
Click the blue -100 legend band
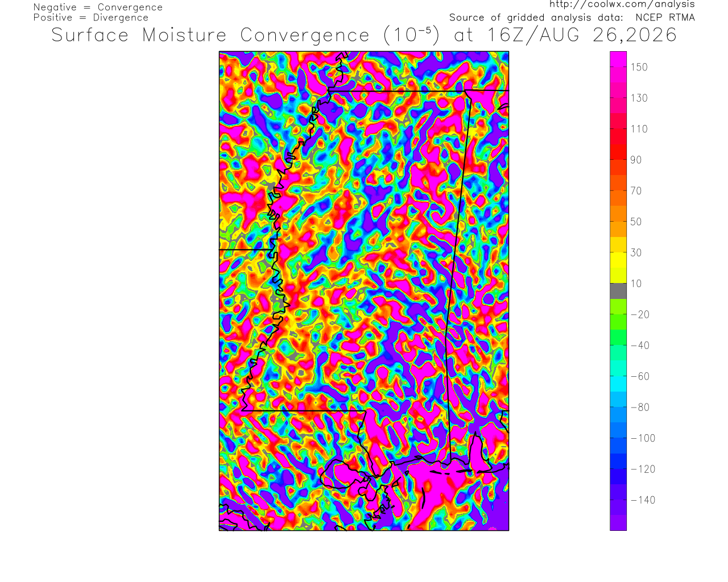618,438
